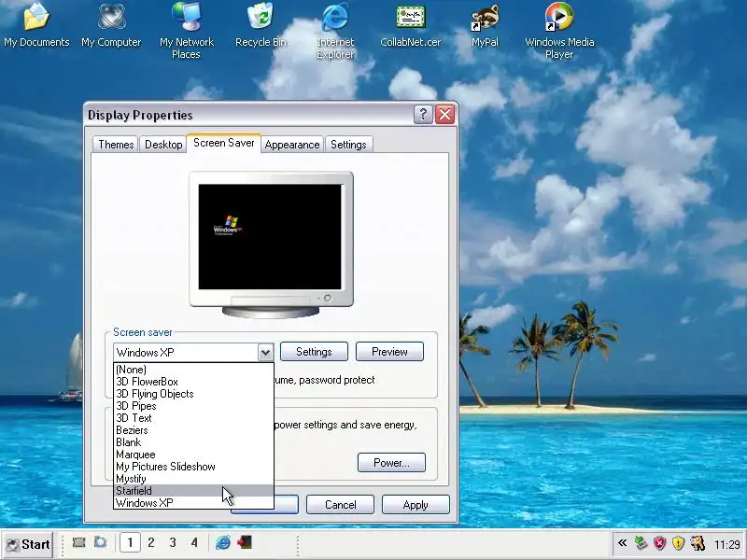Launch Windows Media Player desktop shortcut

559,31
